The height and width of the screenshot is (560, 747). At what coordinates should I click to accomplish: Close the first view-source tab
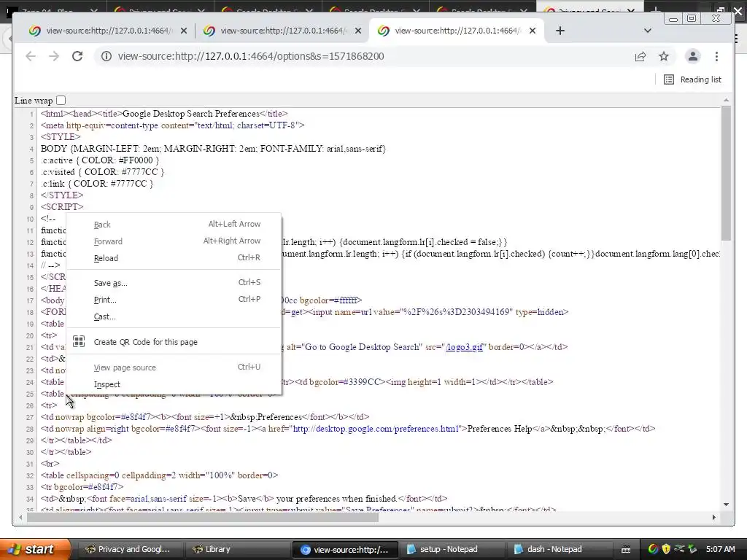pos(184,31)
